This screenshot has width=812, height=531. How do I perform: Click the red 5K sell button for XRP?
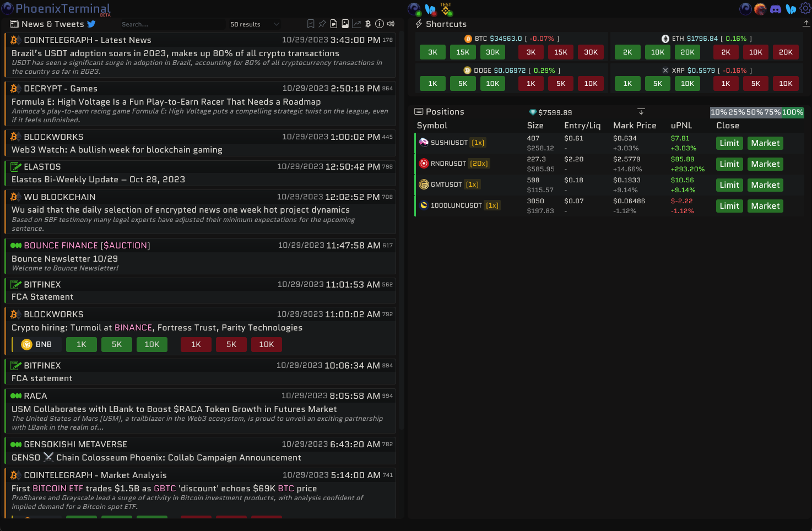click(x=756, y=83)
